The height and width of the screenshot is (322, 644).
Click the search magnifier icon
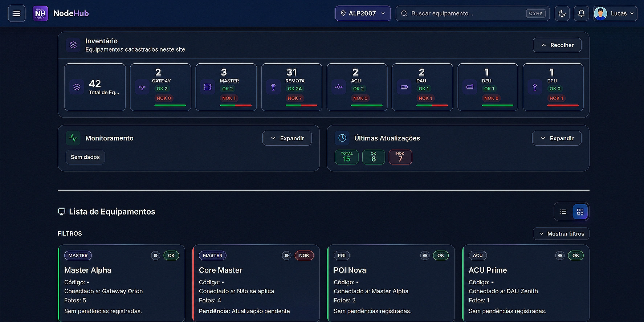pos(404,13)
